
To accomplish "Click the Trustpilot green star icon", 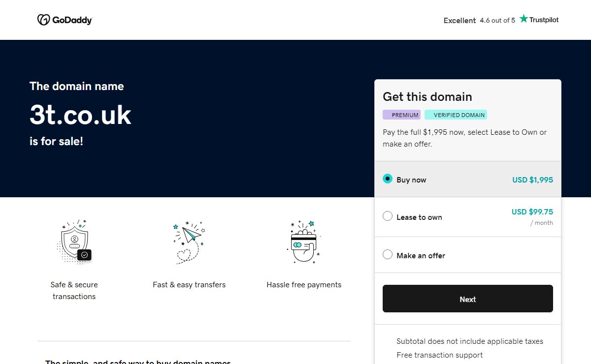I will (524, 19).
